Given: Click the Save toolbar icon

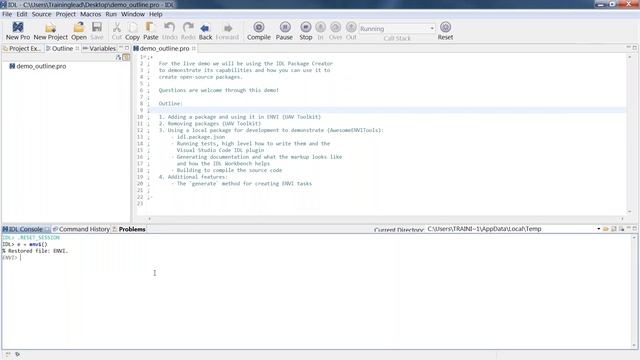Looking at the screenshot, I should (x=97, y=27).
